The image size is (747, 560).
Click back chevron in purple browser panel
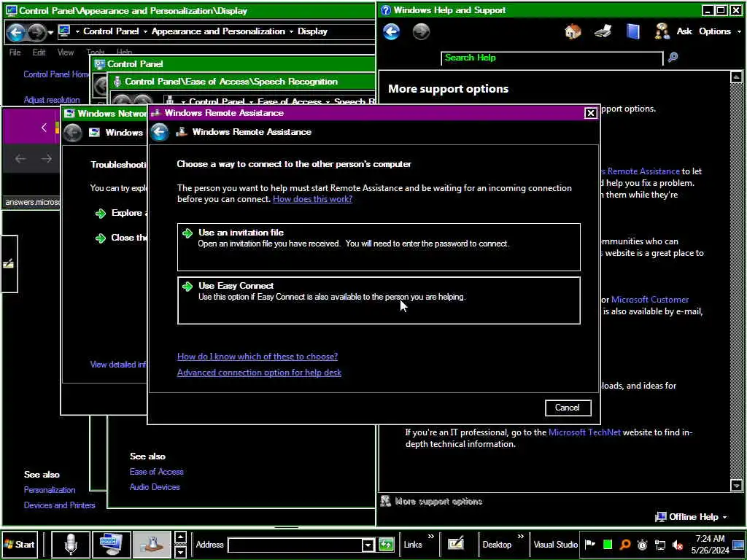[x=44, y=128]
